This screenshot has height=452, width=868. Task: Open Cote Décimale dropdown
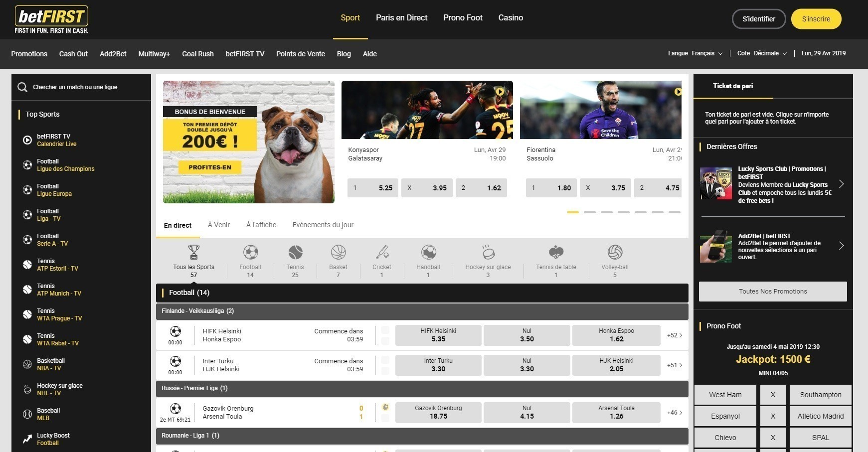tap(762, 53)
